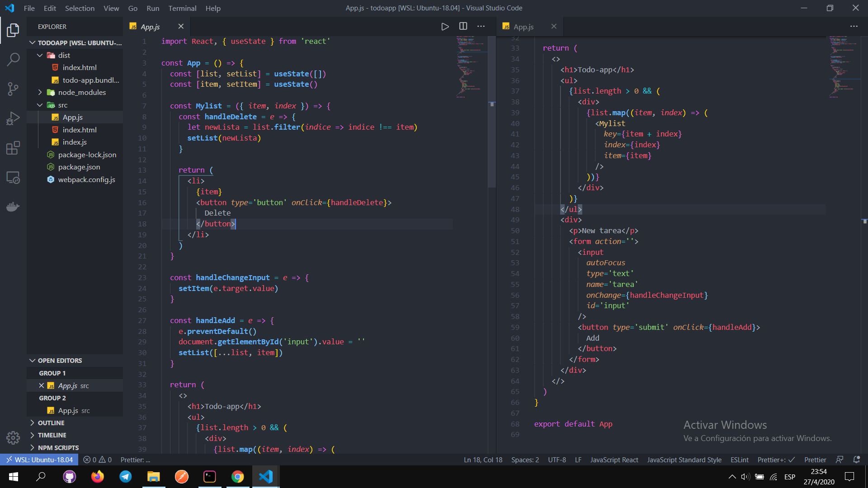
Task: Open the Manage gear menu
Action: 13,438
